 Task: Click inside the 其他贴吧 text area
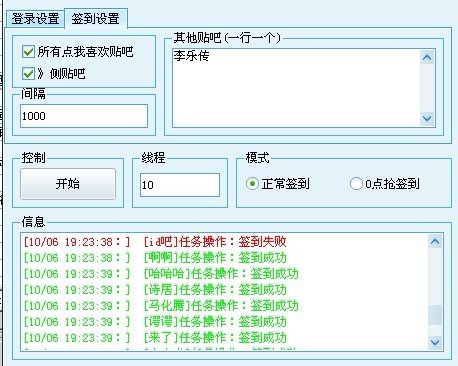[297, 88]
